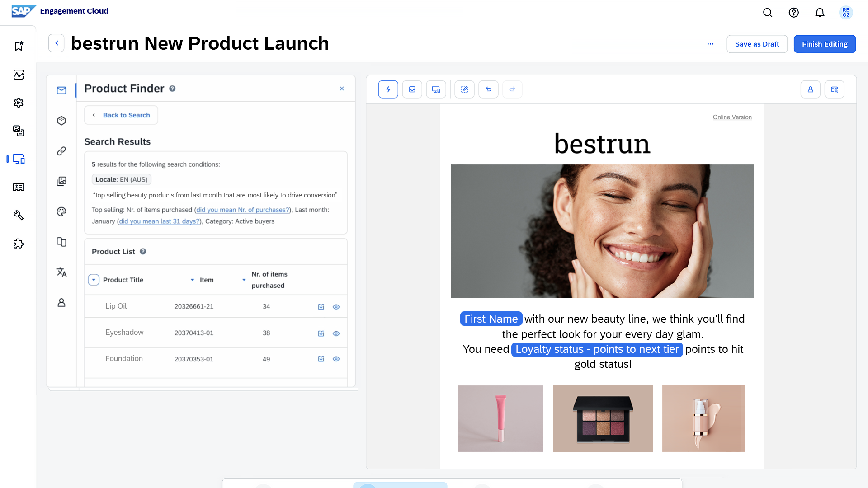Select the eyeshadow palette product image
The image size is (868, 488).
click(603, 418)
